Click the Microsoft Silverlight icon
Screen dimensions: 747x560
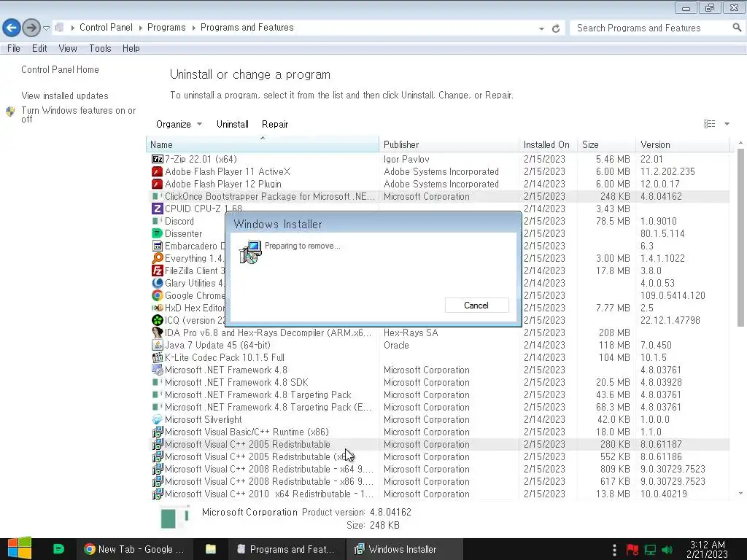pyautogui.click(x=158, y=419)
